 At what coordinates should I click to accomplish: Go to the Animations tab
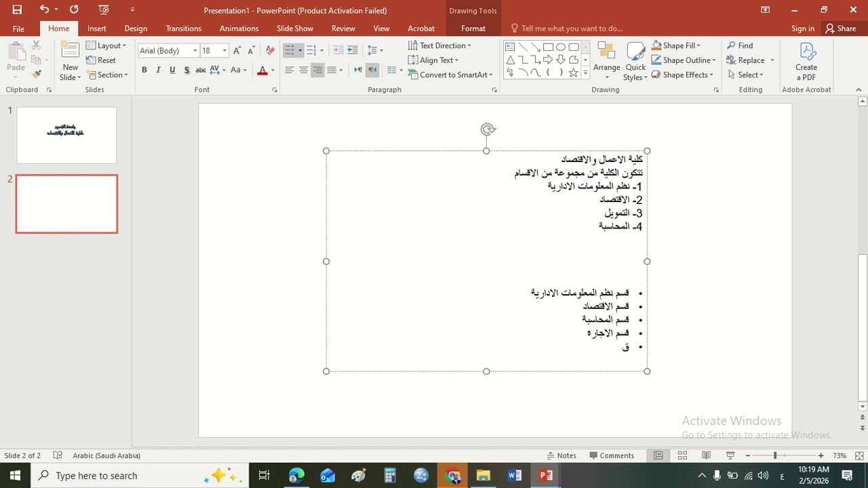(x=239, y=28)
